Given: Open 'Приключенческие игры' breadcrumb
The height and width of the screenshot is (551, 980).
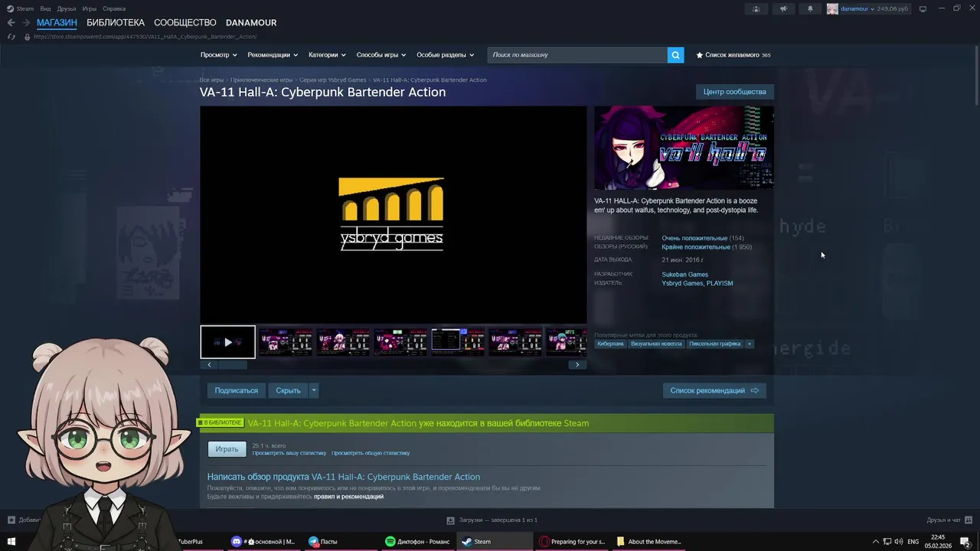Looking at the screenshot, I should (x=261, y=80).
